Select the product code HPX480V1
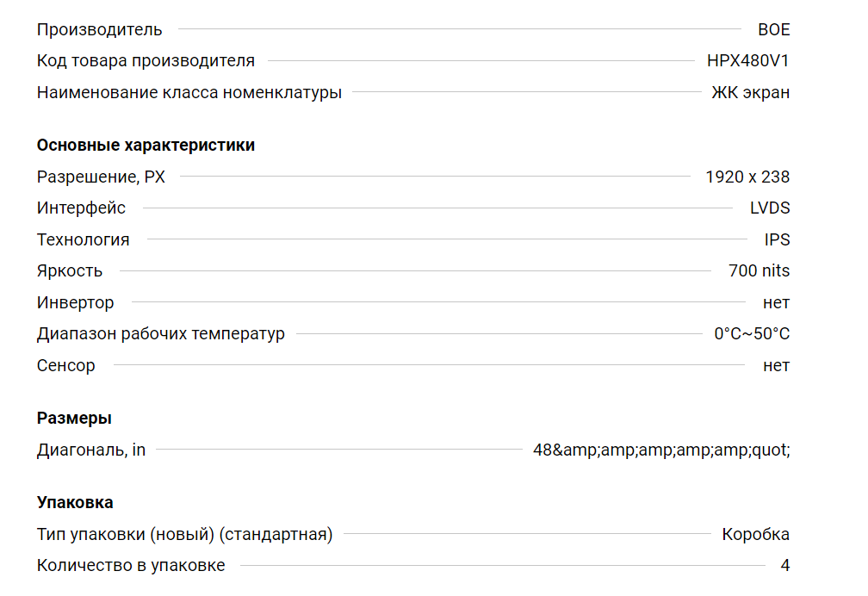The height and width of the screenshot is (596, 868). pos(747,61)
